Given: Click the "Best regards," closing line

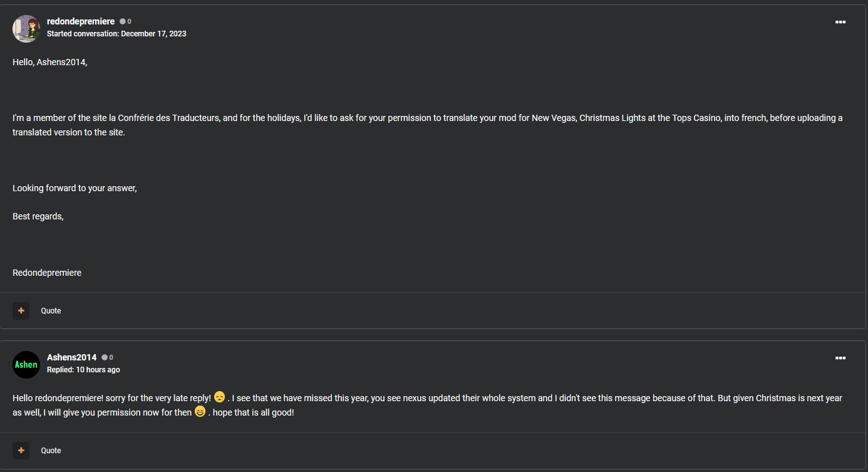Looking at the screenshot, I should (38, 216).
